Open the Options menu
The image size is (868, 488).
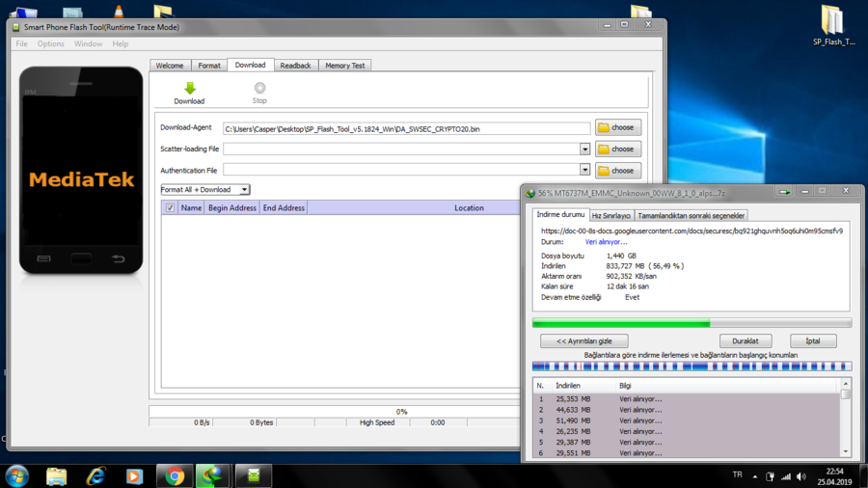coord(51,43)
